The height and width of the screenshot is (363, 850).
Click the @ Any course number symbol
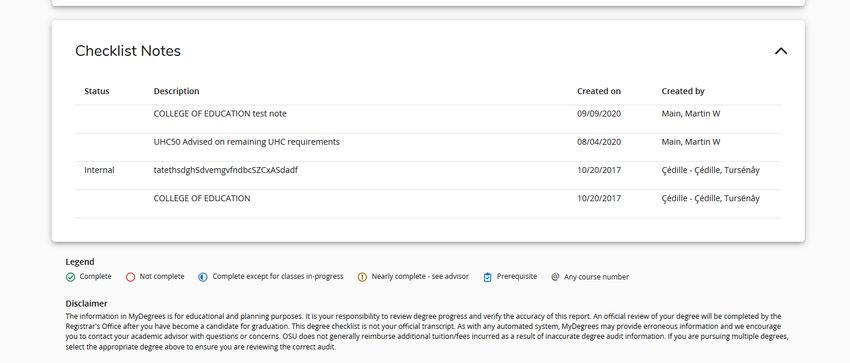coord(555,276)
